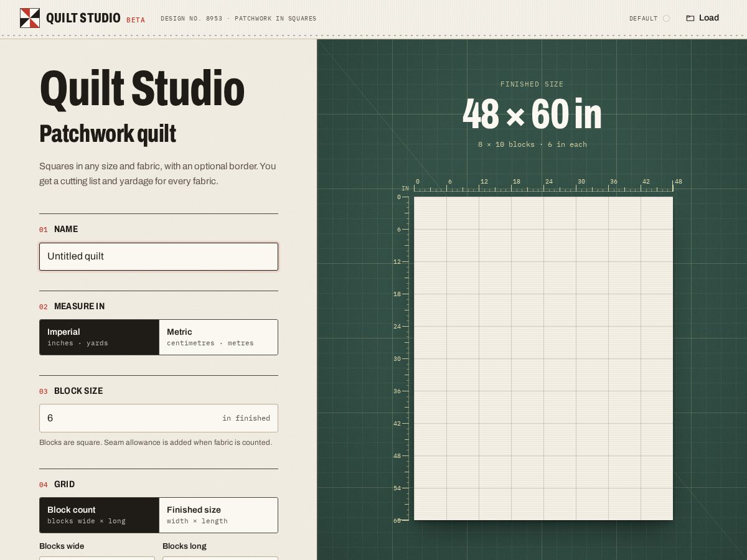Viewport: 747px width, 560px height.
Task: Click the 8 × 10 blocks summary text
Action: pyautogui.click(x=532, y=144)
